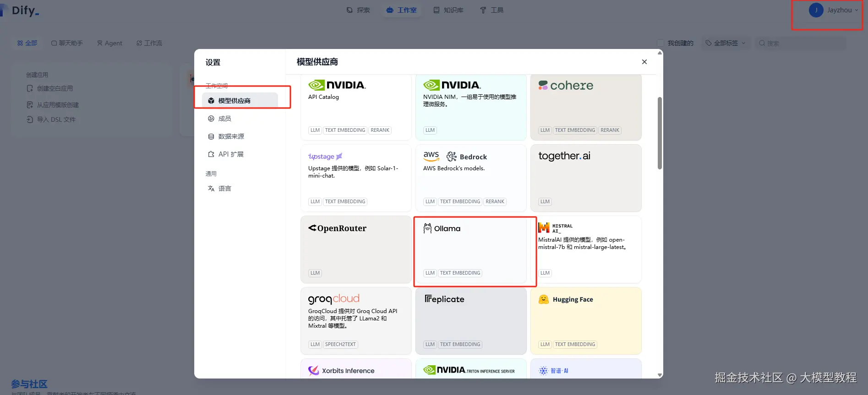Screen dimensions: 868x395
Task: Click the Mistral AI logo
Action: (556, 228)
